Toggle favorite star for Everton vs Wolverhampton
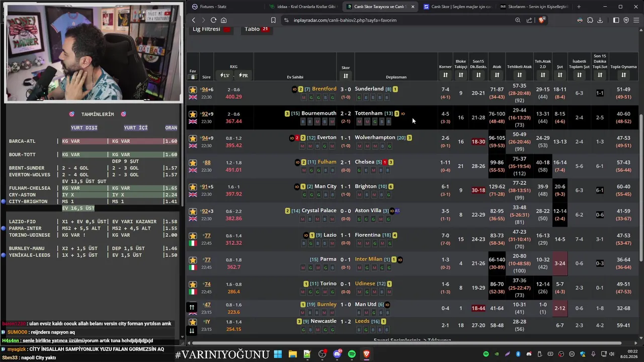This screenshot has height=362, width=644. [193, 138]
